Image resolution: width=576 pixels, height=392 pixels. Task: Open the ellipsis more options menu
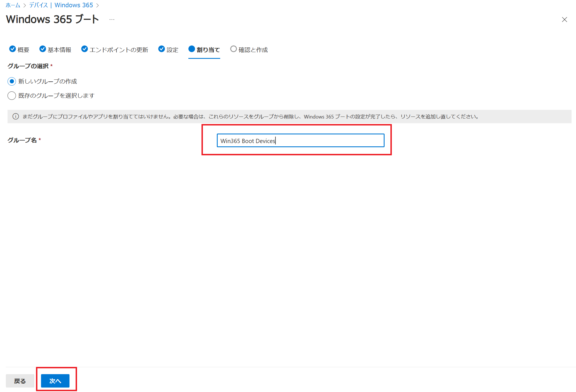click(112, 20)
